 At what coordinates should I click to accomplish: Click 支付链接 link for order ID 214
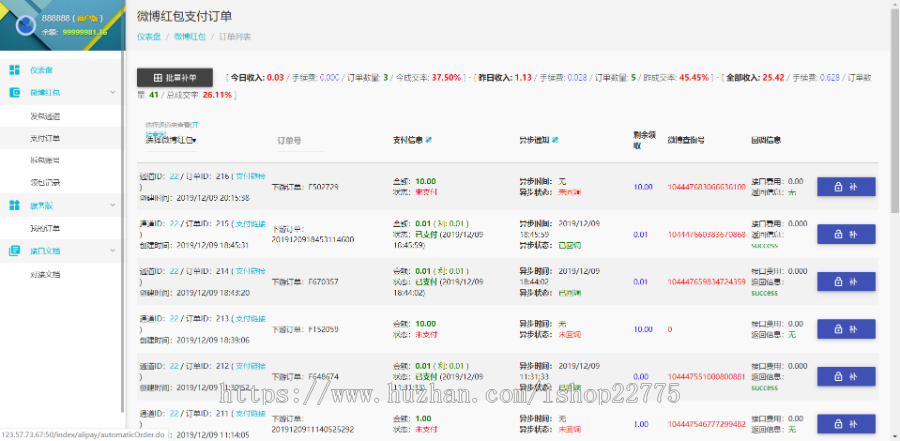[x=251, y=270]
